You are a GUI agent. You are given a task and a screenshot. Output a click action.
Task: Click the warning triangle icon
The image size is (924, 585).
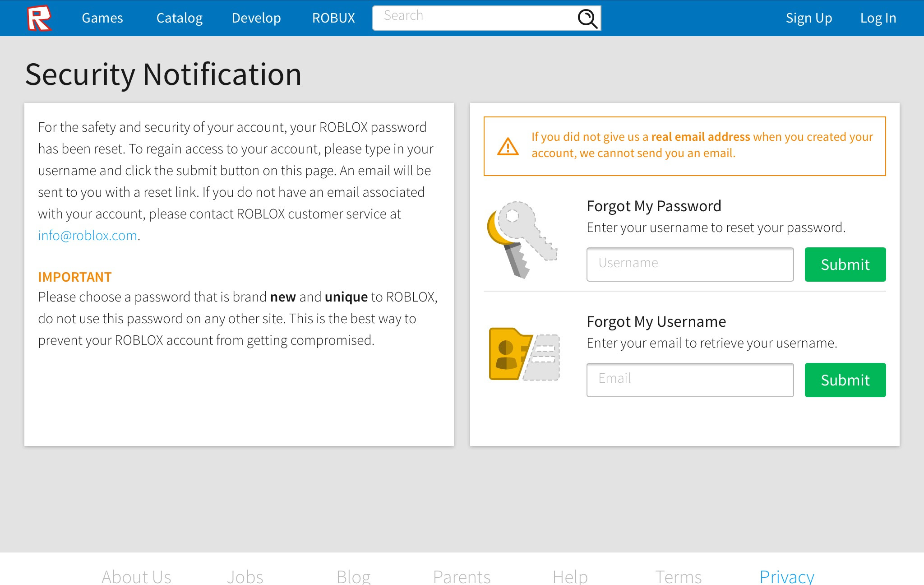tap(508, 147)
